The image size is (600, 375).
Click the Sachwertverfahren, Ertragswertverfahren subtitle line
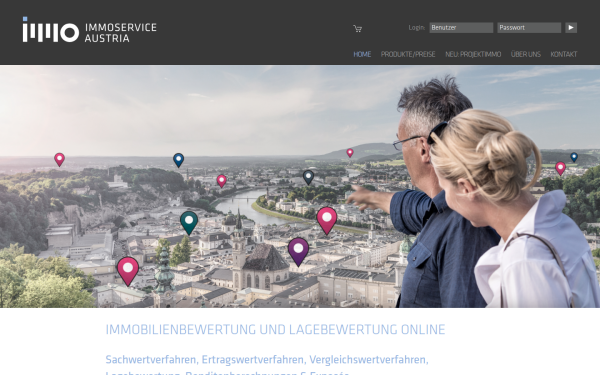tap(267, 360)
